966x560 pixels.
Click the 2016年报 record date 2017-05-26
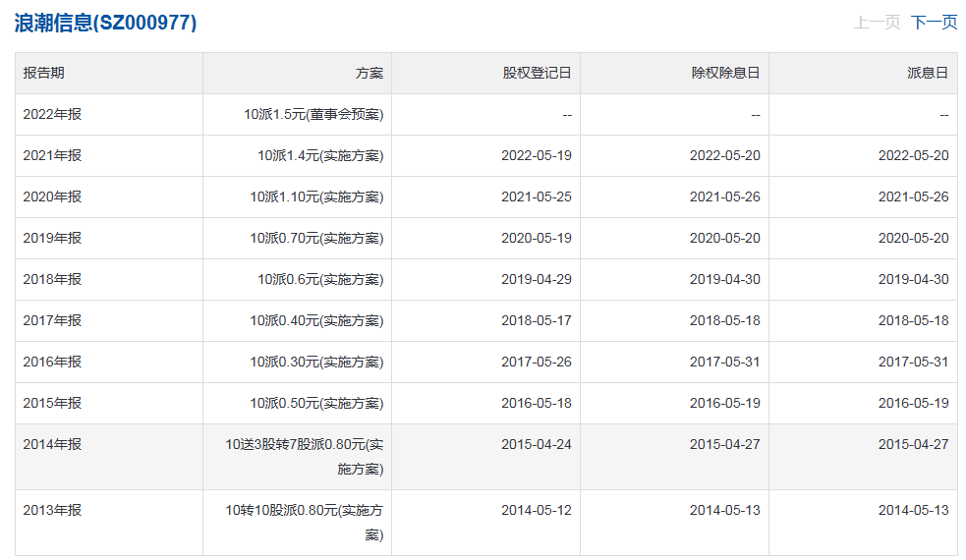point(537,362)
